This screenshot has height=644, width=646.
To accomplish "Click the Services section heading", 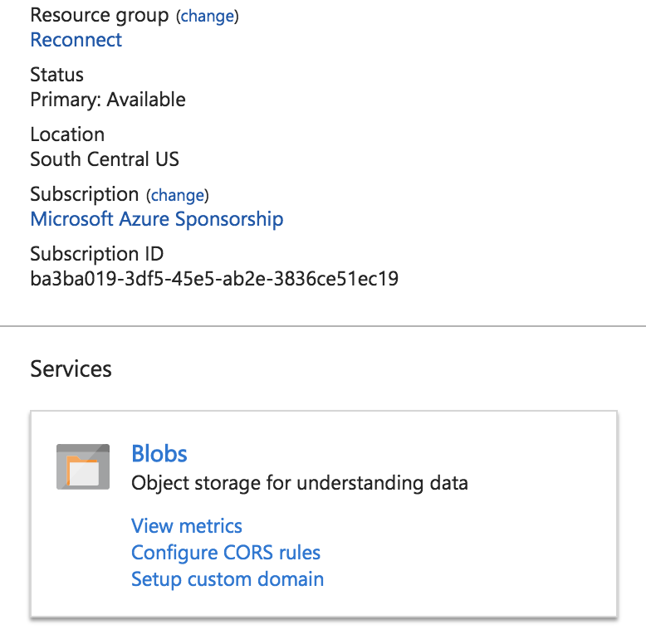I will pyautogui.click(x=71, y=368).
